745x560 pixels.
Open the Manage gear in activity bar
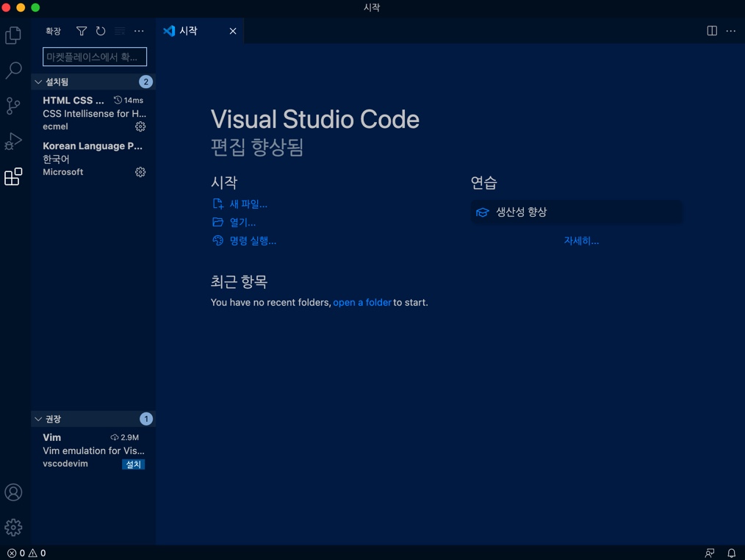point(13,527)
